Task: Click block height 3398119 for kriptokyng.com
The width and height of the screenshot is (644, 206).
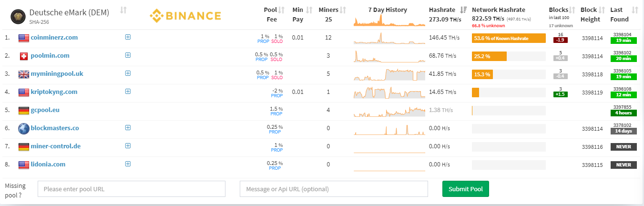Action: [592, 92]
